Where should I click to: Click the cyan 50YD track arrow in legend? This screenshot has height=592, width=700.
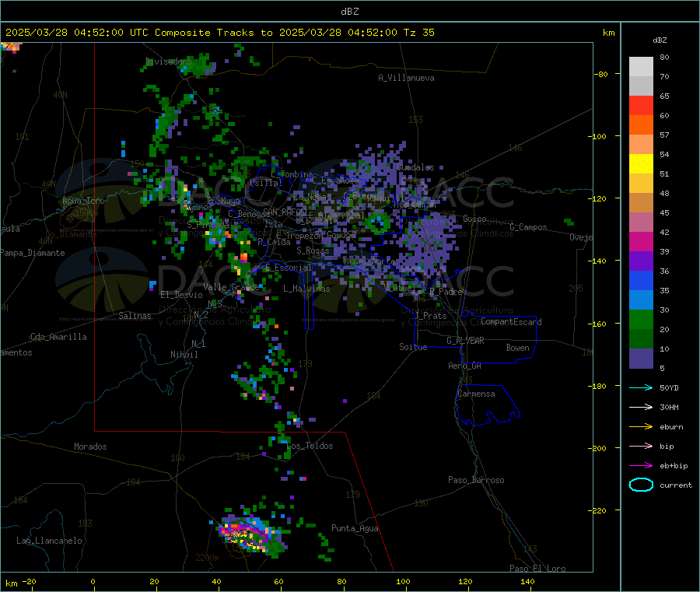(x=641, y=387)
